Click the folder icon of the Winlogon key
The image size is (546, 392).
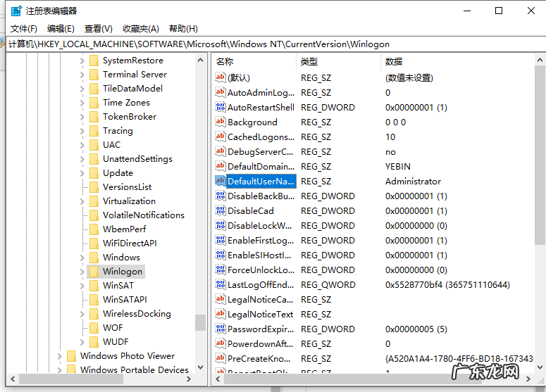click(x=94, y=272)
